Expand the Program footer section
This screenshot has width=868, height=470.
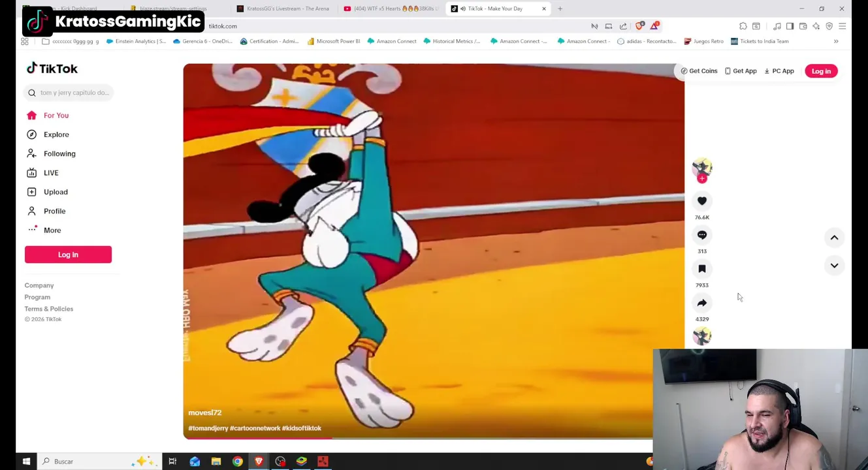coord(37,297)
